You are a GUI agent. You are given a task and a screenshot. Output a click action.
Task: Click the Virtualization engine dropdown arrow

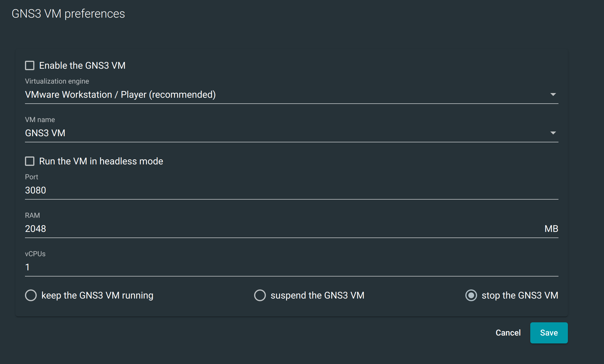tap(553, 95)
